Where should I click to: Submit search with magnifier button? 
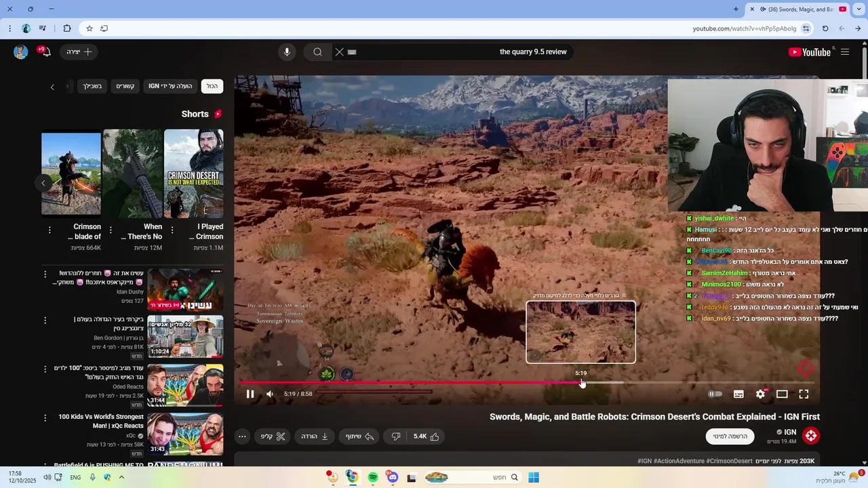click(x=317, y=52)
